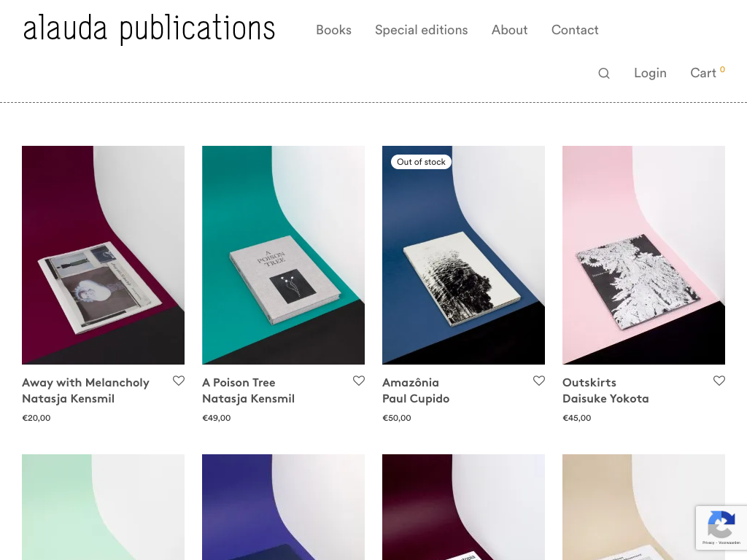
Task: Click the Amazônia Paul Cupido title
Action: 416,391
